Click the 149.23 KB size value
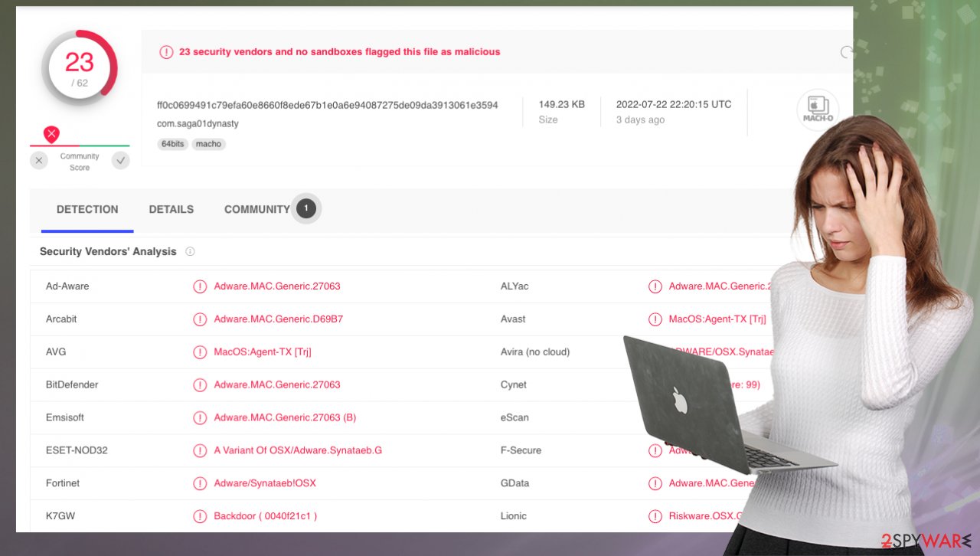The height and width of the screenshot is (556, 980). tap(561, 104)
